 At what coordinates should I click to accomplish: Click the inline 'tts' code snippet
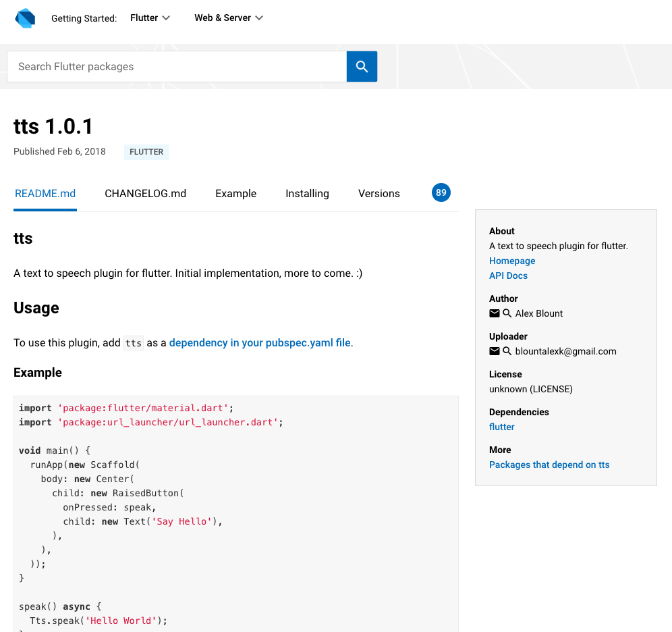coord(134,343)
